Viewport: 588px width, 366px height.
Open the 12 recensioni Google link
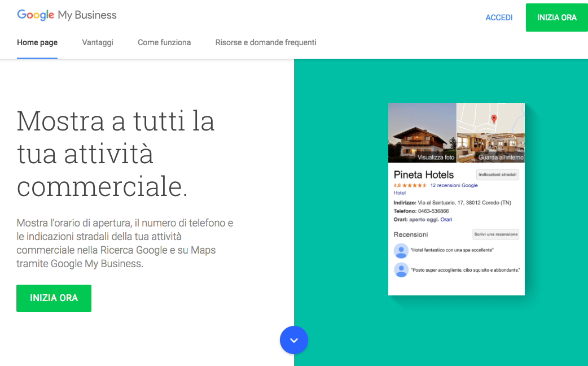[x=454, y=185]
